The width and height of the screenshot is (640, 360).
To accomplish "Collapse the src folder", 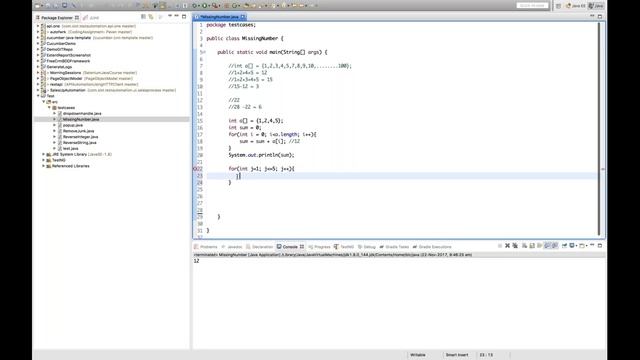I will coord(44,102).
